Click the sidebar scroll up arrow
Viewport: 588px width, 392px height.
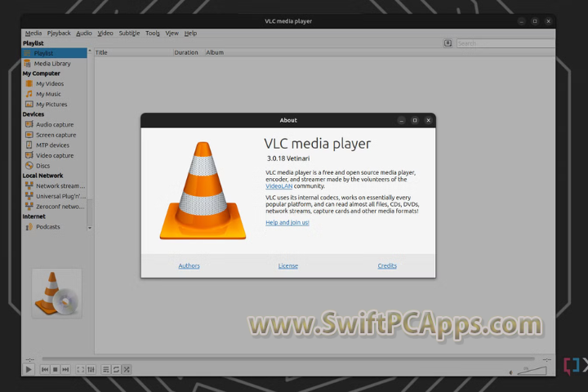90,51
